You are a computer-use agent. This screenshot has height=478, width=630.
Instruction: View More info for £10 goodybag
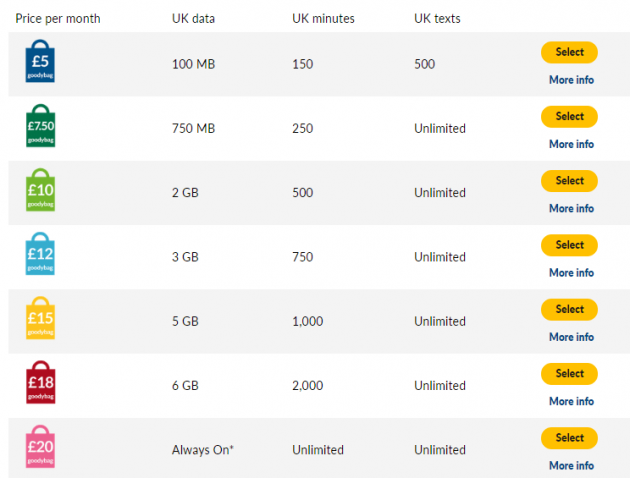(x=571, y=208)
